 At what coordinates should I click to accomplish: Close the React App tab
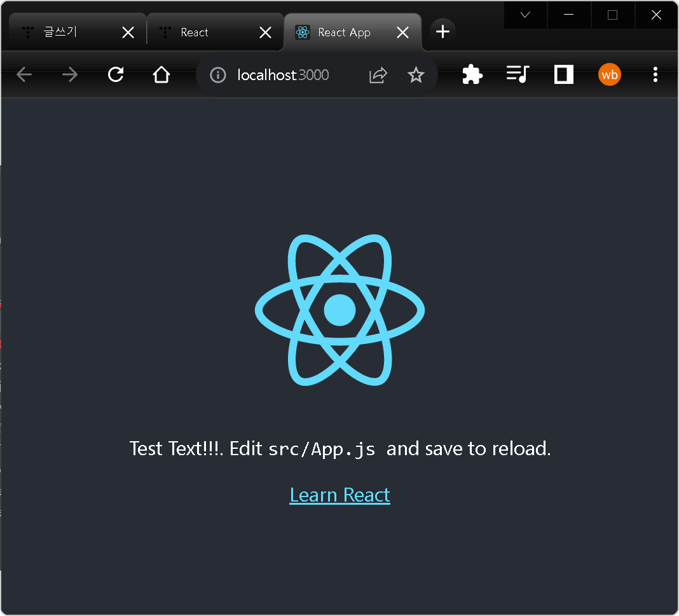point(402,32)
